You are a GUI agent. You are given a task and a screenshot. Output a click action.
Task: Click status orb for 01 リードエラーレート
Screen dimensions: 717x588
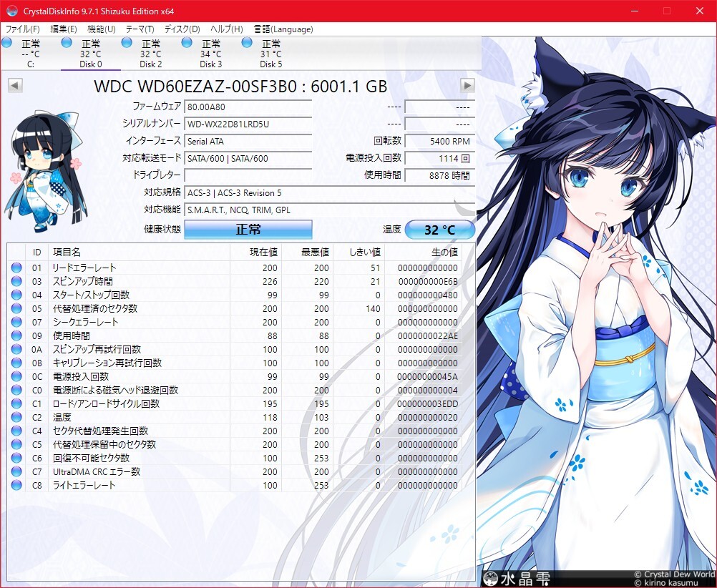tap(16, 268)
